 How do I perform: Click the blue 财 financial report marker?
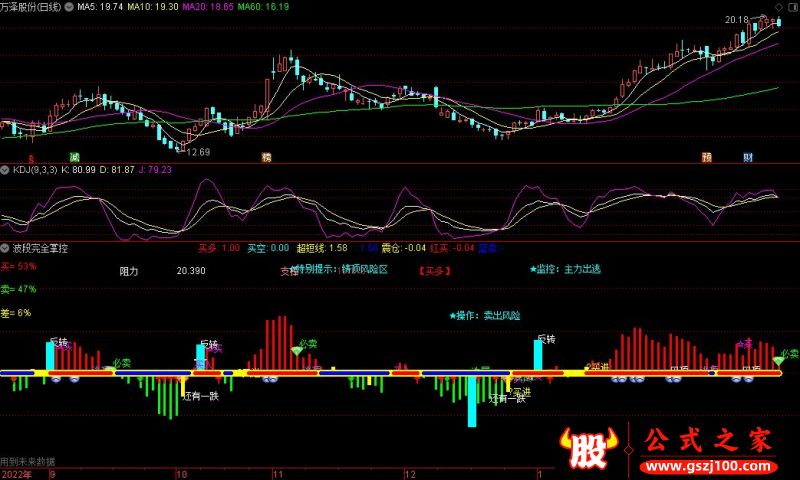coord(748,157)
